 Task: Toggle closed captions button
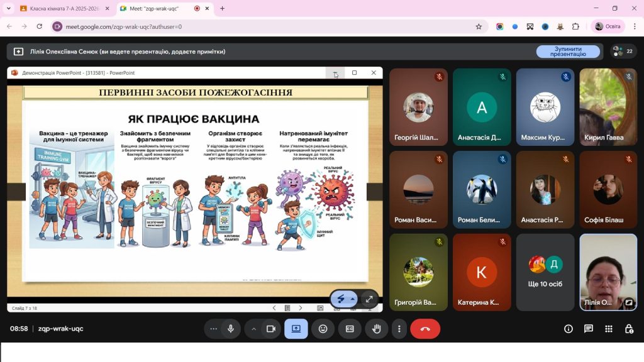click(x=350, y=329)
